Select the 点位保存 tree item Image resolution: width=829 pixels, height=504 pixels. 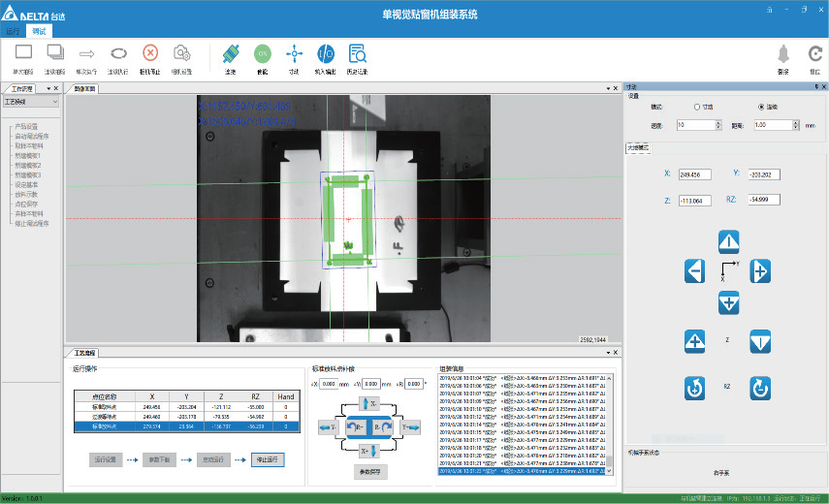point(26,204)
